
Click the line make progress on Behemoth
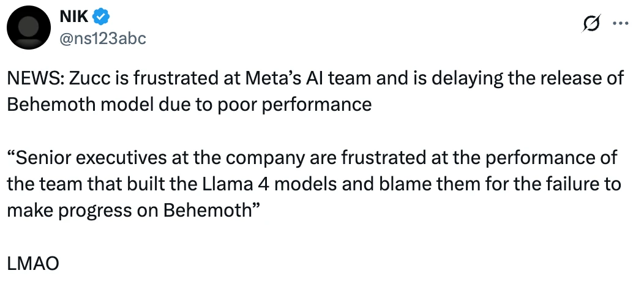click(x=133, y=211)
